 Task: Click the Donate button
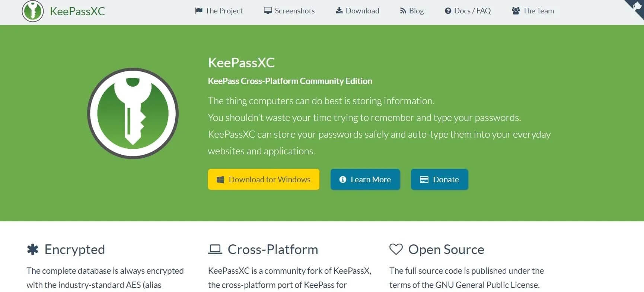[x=440, y=179]
